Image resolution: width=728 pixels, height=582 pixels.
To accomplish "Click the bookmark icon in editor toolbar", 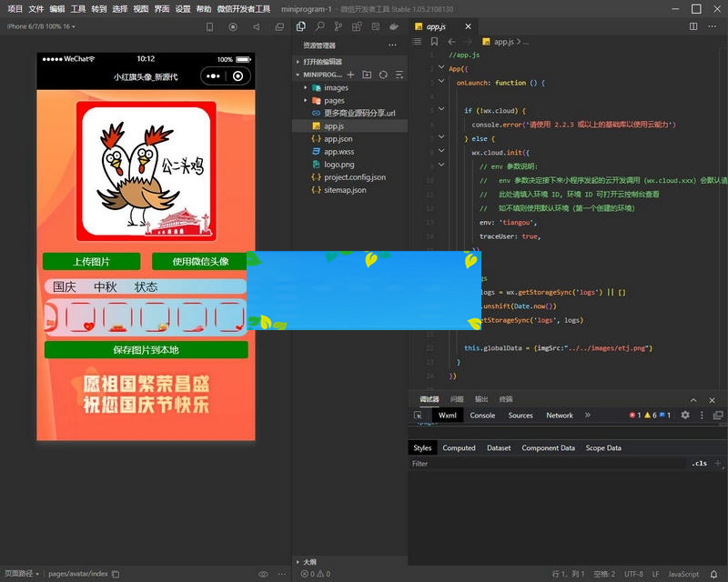I will click(434, 42).
